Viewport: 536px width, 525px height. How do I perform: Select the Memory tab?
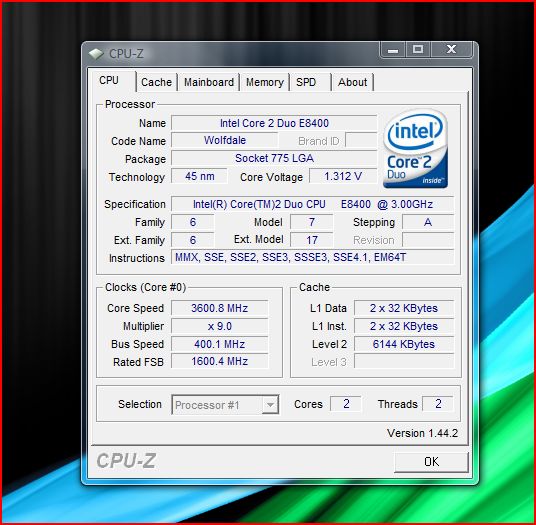click(265, 82)
